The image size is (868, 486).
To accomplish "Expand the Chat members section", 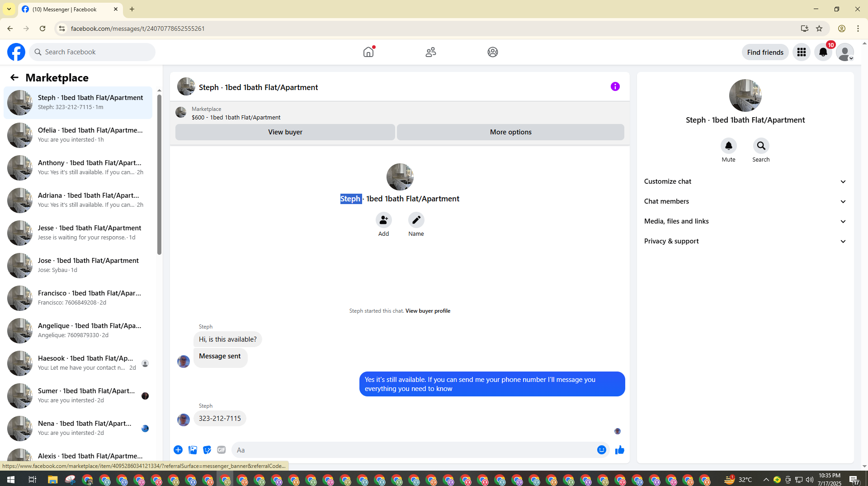I will click(745, 201).
